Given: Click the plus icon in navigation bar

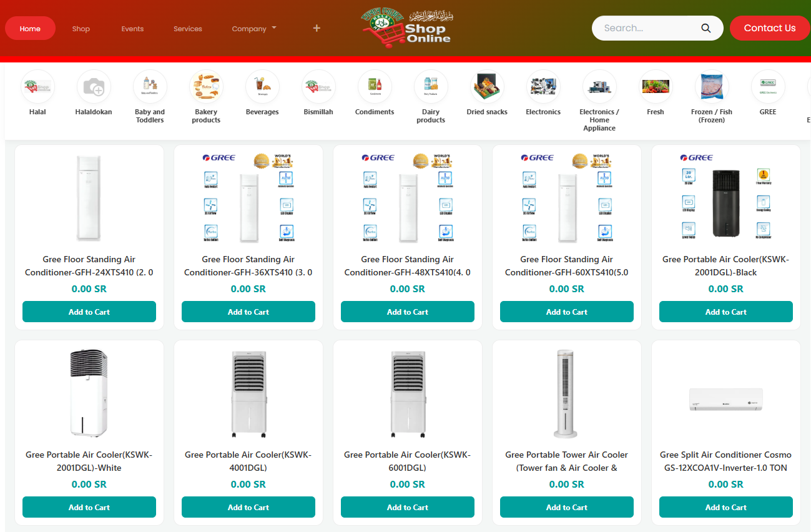Looking at the screenshot, I should (x=317, y=28).
